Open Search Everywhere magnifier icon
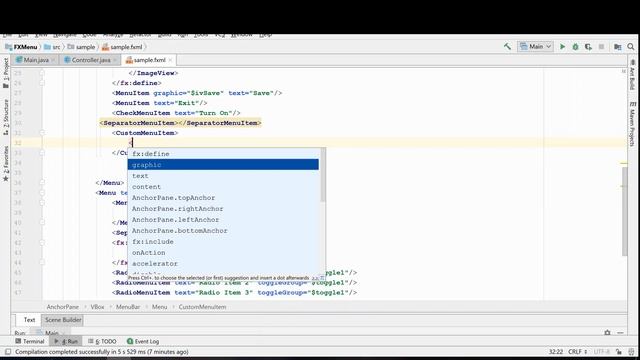Image resolution: width=640 pixels, height=360 pixels. pyautogui.click(x=631, y=47)
